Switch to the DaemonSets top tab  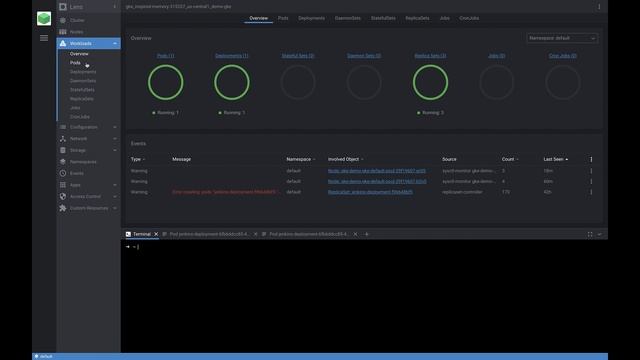coord(348,18)
